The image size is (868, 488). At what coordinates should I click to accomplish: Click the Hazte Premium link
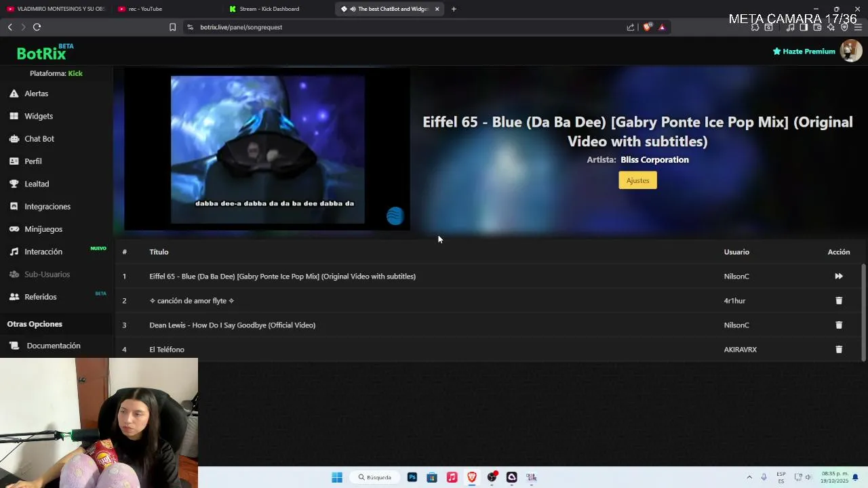point(804,52)
